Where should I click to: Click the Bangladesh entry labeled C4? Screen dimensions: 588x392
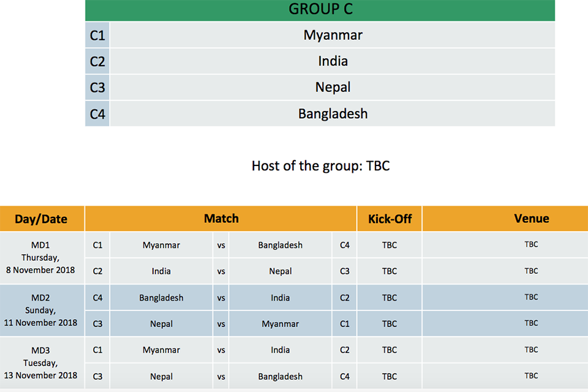click(x=320, y=114)
